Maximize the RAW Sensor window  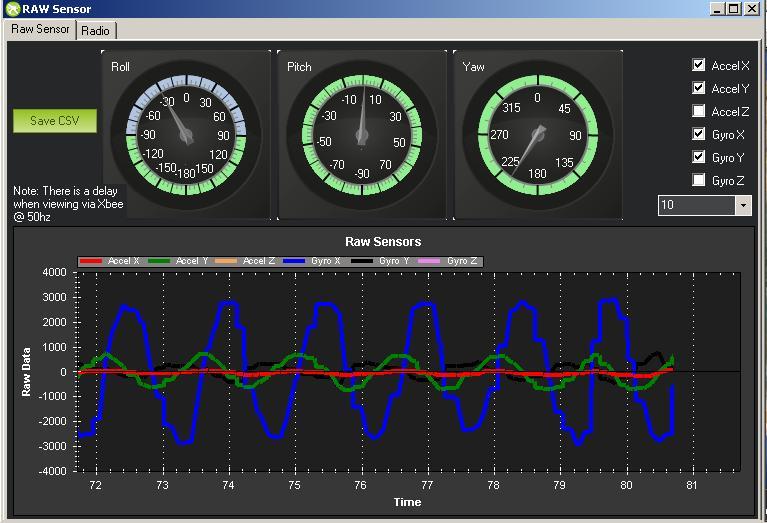pyautogui.click(x=735, y=9)
